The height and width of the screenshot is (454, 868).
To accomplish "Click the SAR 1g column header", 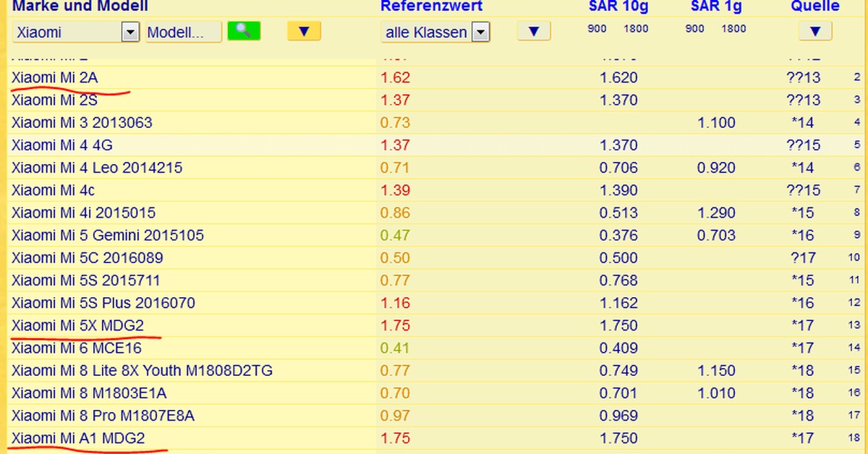I will [715, 7].
